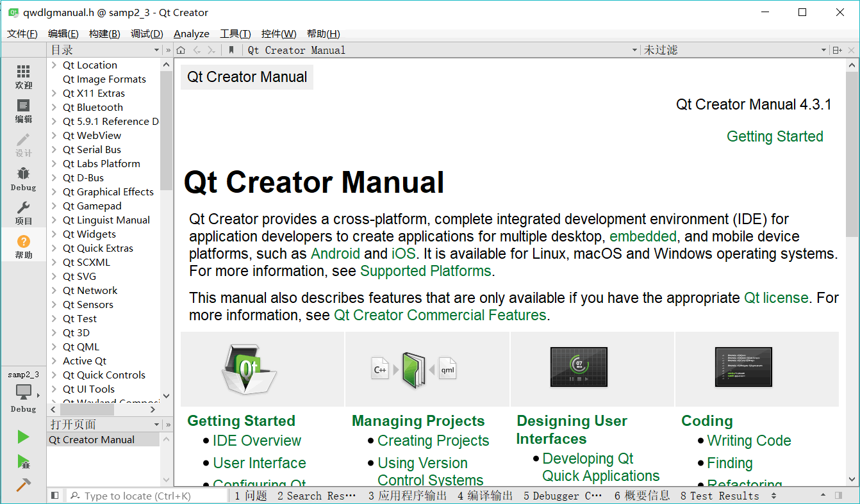Screen dimensions: 860x504
Task: Click the Coding code-screen image
Action: (x=743, y=367)
